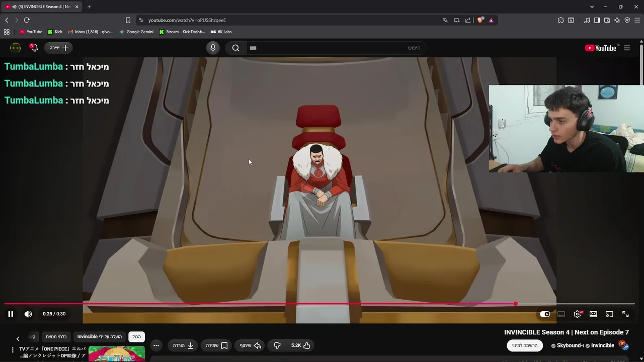Click the YouTube logo home link
The height and width of the screenshot is (362, 644).
(601, 48)
